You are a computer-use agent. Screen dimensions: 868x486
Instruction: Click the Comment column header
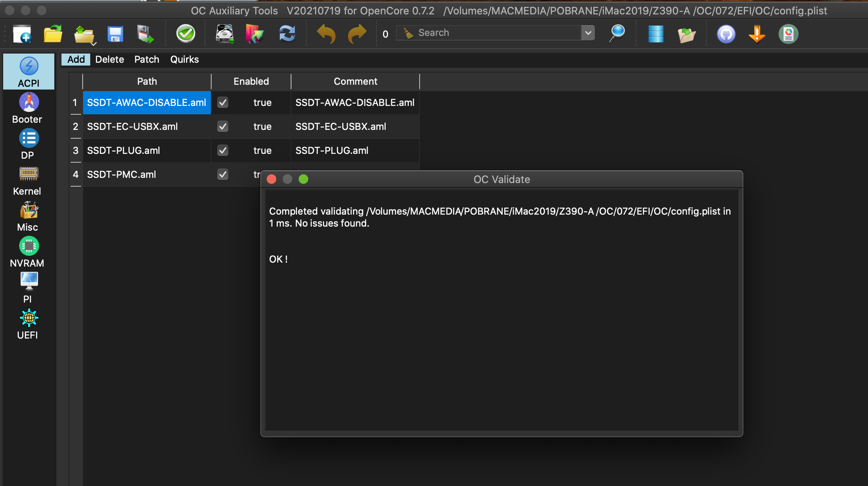click(355, 82)
